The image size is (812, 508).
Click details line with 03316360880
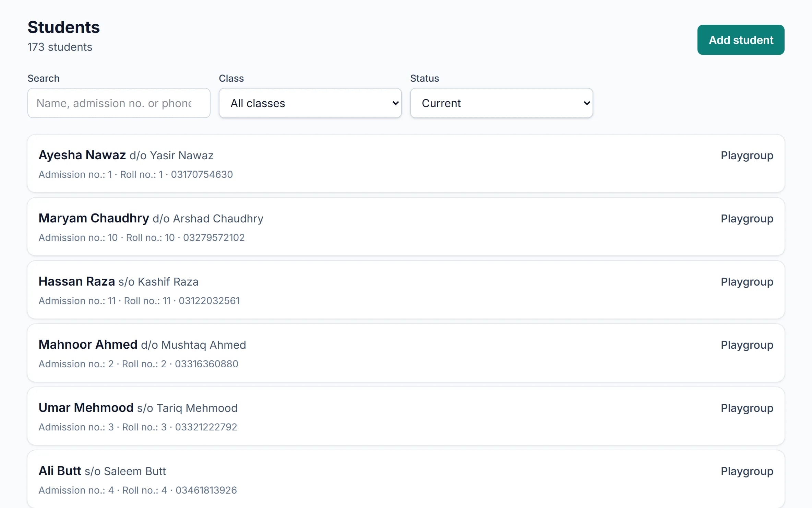(139, 364)
